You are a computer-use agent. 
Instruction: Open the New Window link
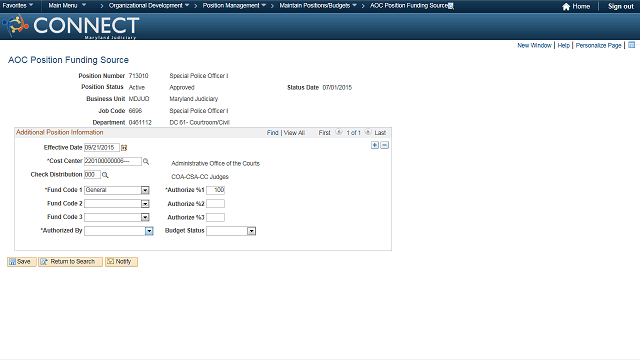tap(534, 45)
